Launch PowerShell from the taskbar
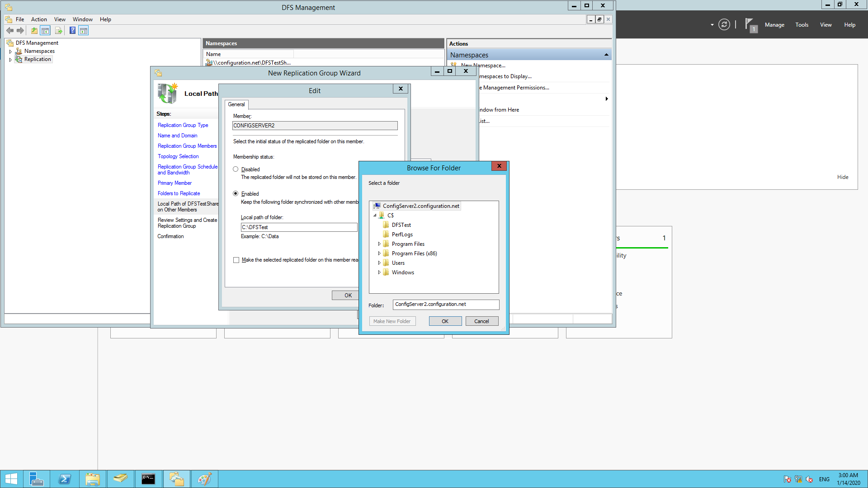Image resolution: width=868 pixels, height=488 pixels. (65, 479)
